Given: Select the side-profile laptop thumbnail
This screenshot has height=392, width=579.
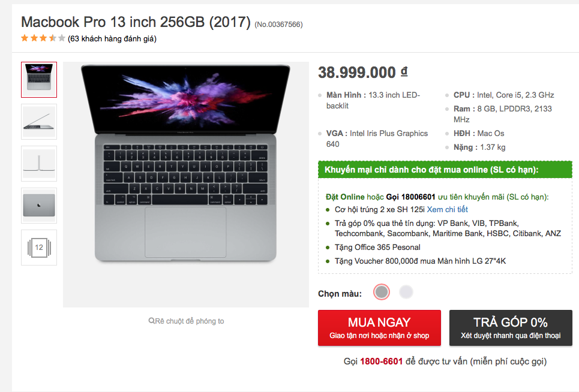Looking at the screenshot, I should pyautogui.click(x=39, y=122).
